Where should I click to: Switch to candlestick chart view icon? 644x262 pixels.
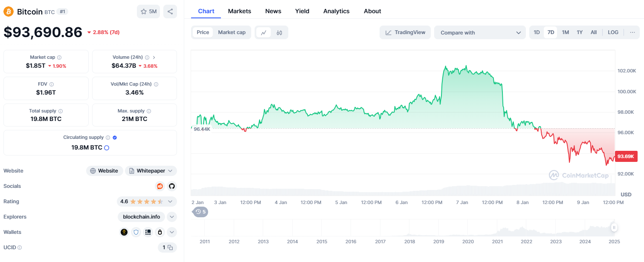(x=279, y=32)
